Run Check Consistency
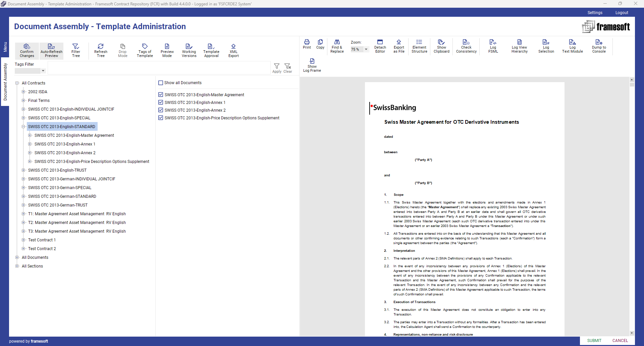The width and height of the screenshot is (644, 346). point(466,46)
